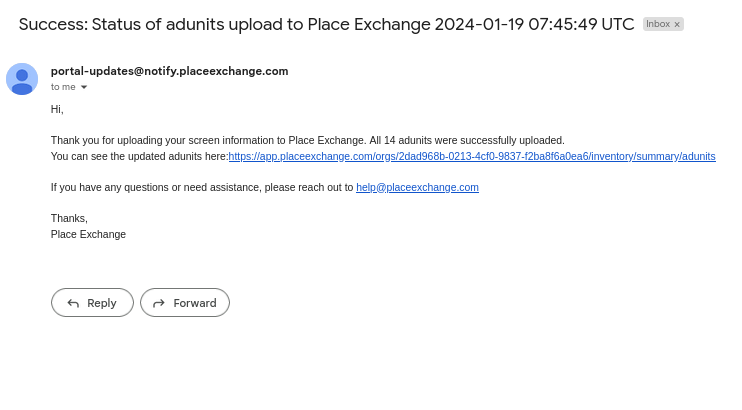
Task: Remove the Inbox label via x icon
Action: [x=677, y=24]
